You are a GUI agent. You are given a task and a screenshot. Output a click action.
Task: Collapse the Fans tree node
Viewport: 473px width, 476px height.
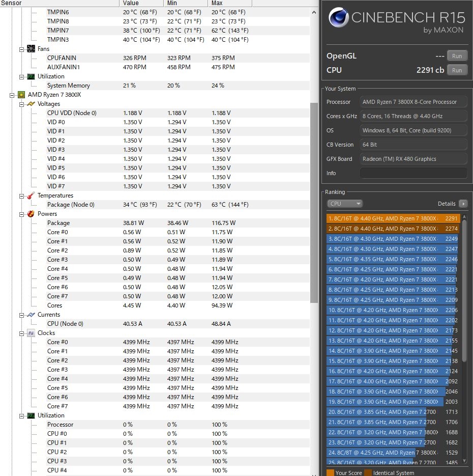click(21, 49)
